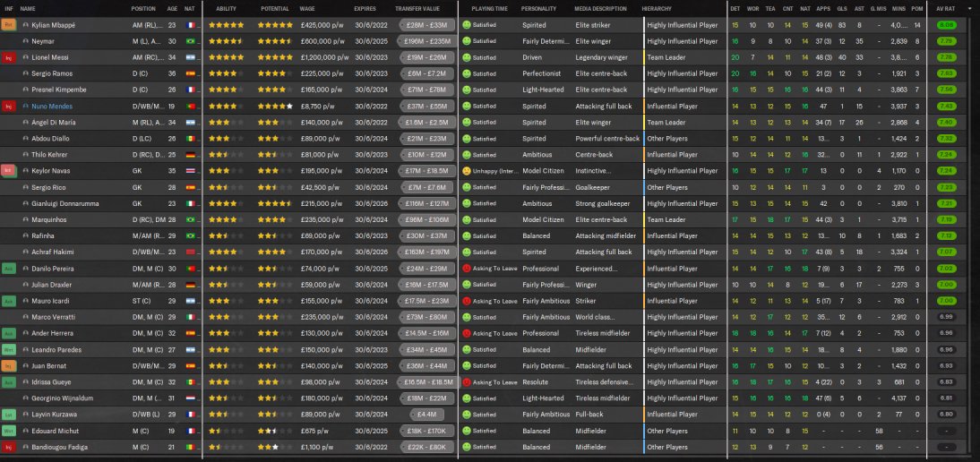The image size is (980, 462).
Task: Click Marco Verratti's 6.99 average rating
Action: [946, 317]
